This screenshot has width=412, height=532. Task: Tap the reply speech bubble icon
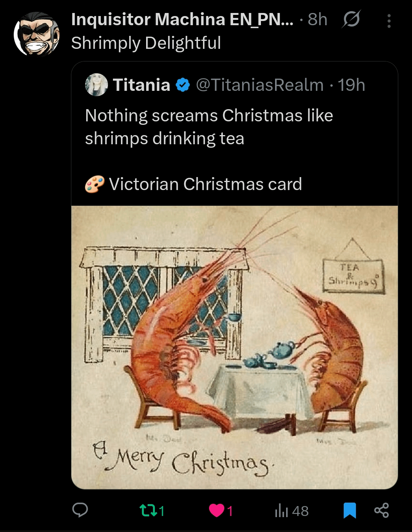[x=80, y=510]
